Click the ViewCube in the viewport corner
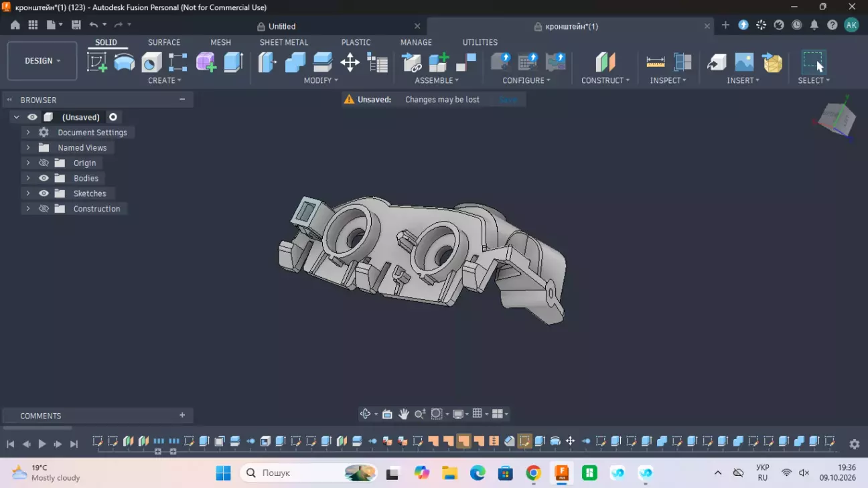868x488 pixels. point(837,119)
